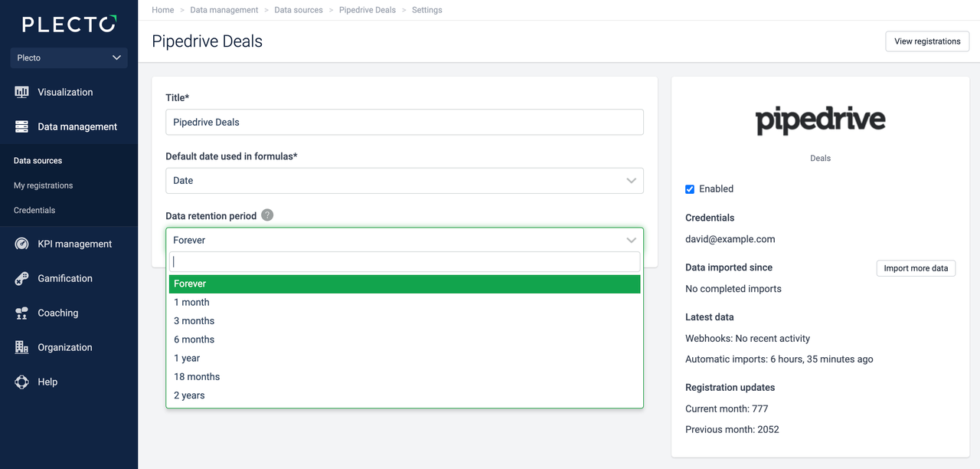
Task: Open the Default date dropdown
Action: pyautogui.click(x=404, y=181)
